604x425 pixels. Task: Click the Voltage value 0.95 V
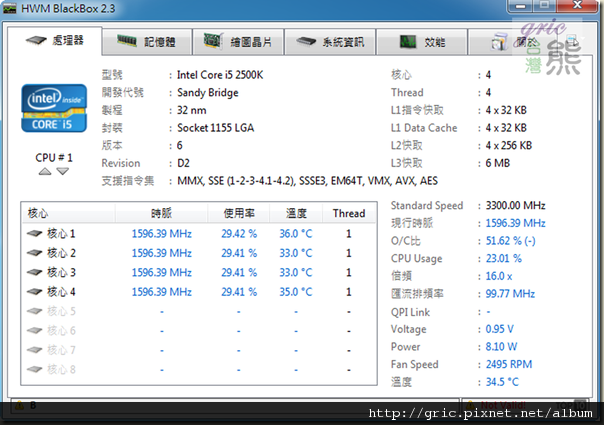tap(499, 329)
